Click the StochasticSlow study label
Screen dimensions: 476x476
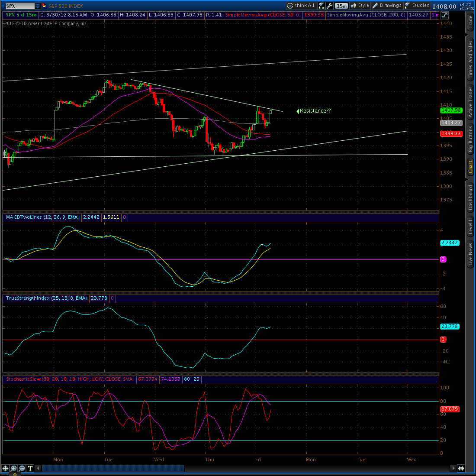tap(70, 379)
